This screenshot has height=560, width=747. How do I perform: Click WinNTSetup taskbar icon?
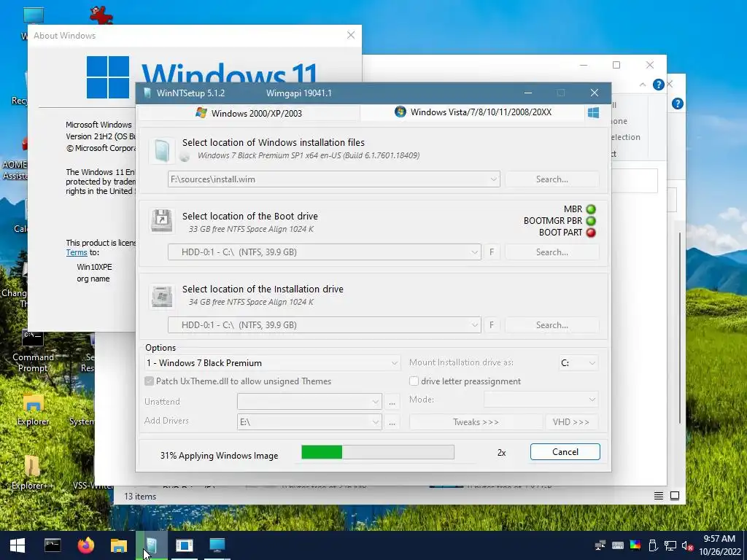coord(152,545)
